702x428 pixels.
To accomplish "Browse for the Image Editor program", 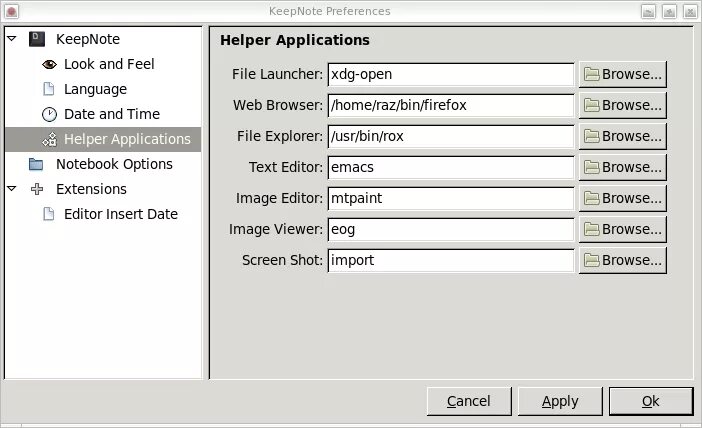I will pyautogui.click(x=623, y=198).
